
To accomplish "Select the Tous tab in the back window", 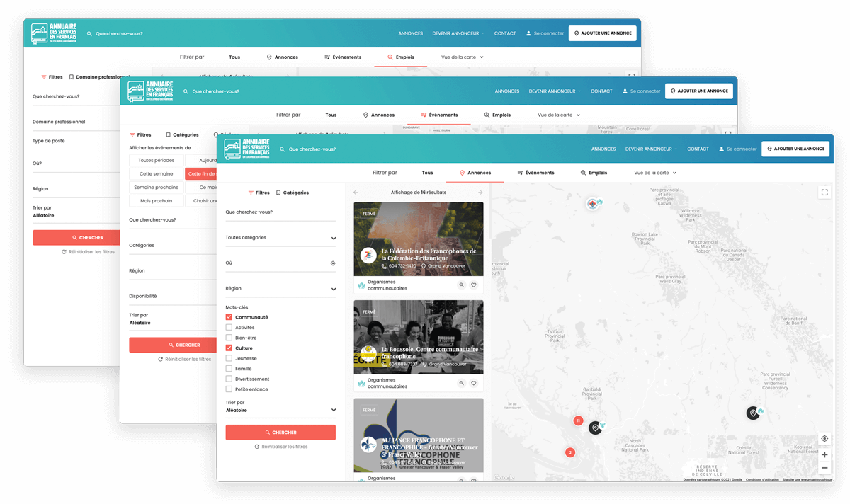I will pyautogui.click(x=234, y=57).
